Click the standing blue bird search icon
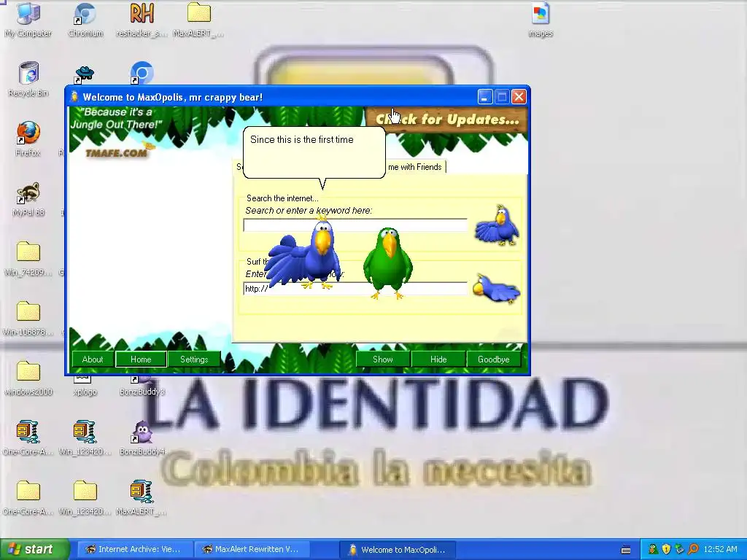Image resolution: width=747 pixels, height=560 pixels. point(497,225)
